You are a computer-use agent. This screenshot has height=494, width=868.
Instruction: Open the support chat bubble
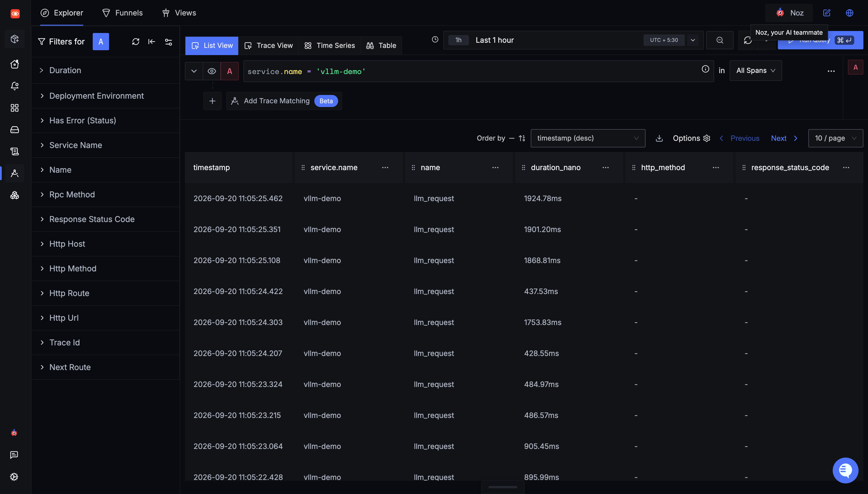(845, 470)
